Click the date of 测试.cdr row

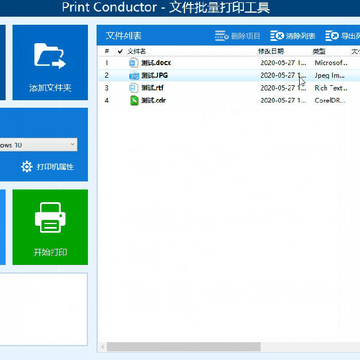click(283, 100)
